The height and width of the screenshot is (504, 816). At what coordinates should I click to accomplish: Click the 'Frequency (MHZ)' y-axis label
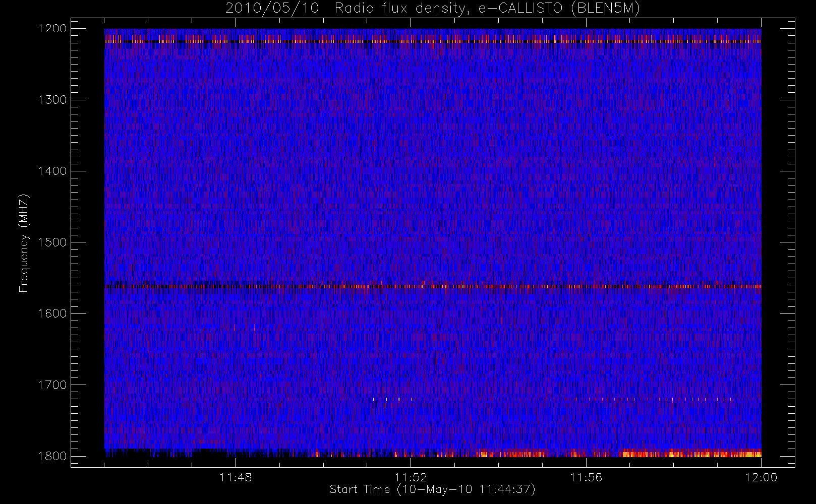tap(24, 243)
